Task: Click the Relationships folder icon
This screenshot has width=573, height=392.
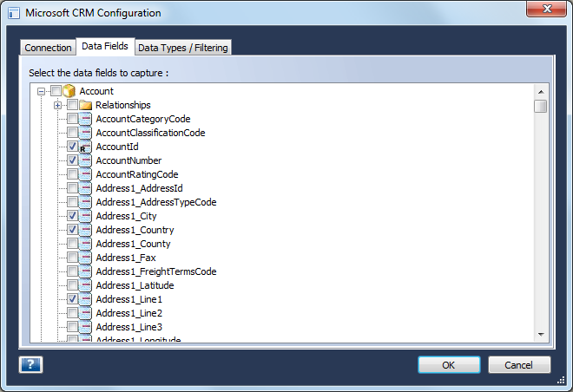Action: click(x=85, y=105)
